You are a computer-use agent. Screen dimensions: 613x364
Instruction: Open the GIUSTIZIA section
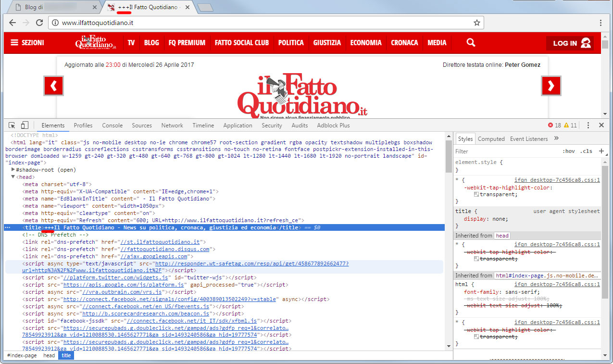[327, 43]
